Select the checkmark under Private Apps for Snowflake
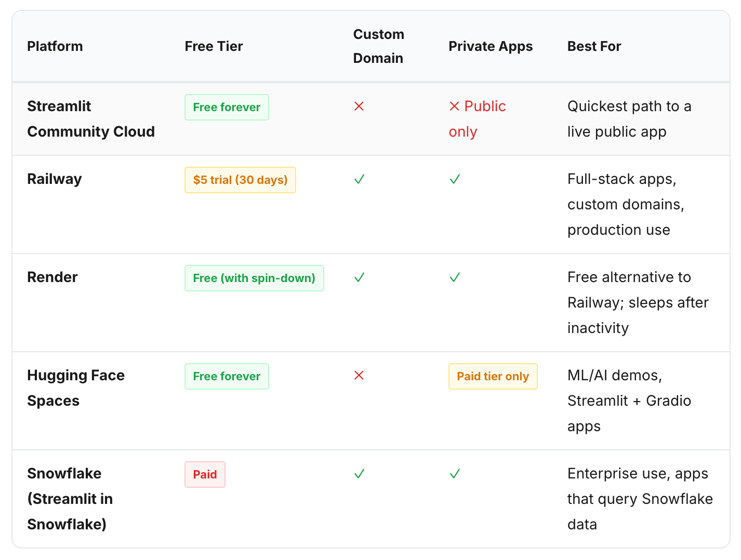 coord(455,473)
